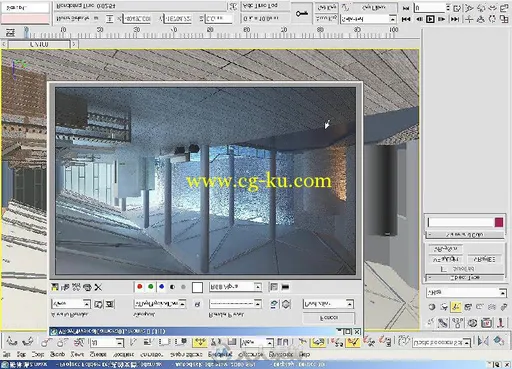The image size is (512, 369).
Task: Open Viewport selection dropdown in frame window
Action: click(x=160, y=304)
